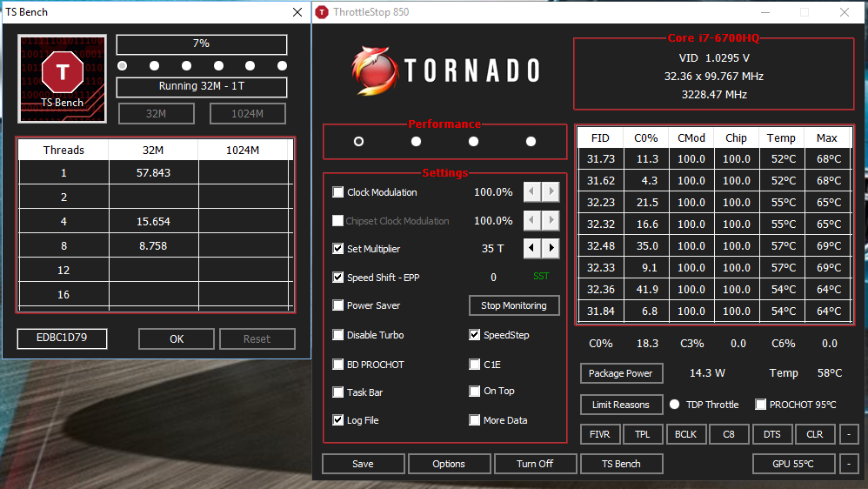Select the second Performance profile radio
Viewport: 868px width, 489px height.
[417, 141]
